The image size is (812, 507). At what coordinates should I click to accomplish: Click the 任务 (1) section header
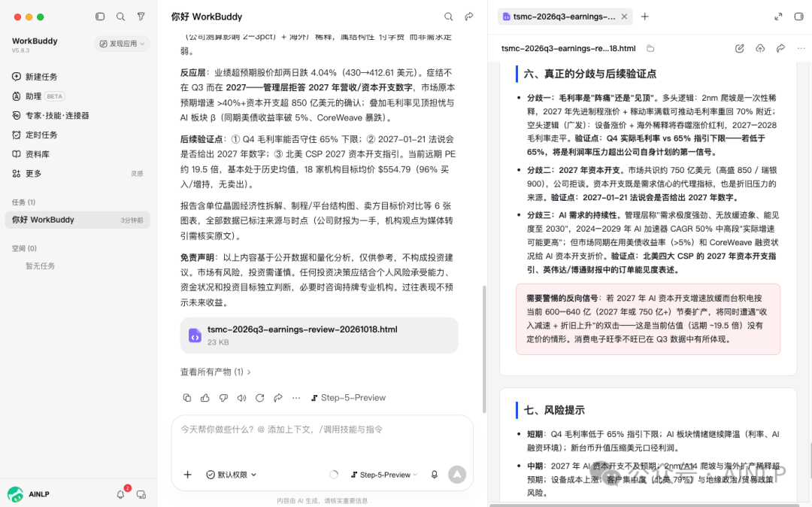[24, 202]
